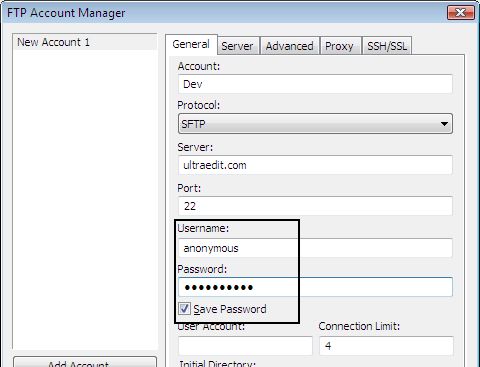Switch to the General tab
Screen dimensions: 480x367
[x=191, y=44]
